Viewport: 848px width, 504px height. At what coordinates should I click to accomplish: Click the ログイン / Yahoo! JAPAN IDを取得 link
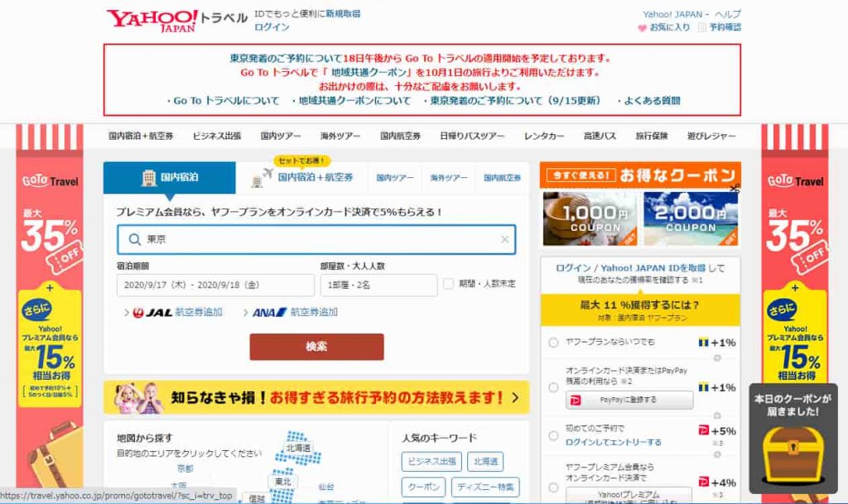pos(630,268)
